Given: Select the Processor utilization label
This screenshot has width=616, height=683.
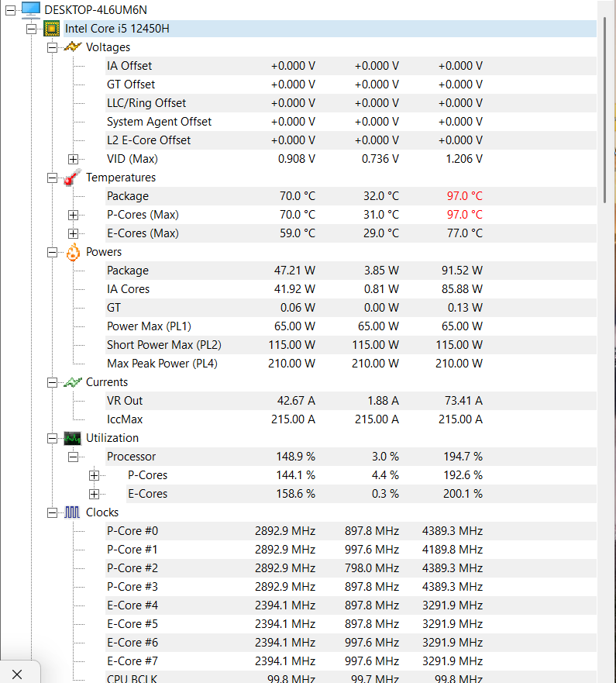Looking at the screenshot, I should (x=131, y=457).
